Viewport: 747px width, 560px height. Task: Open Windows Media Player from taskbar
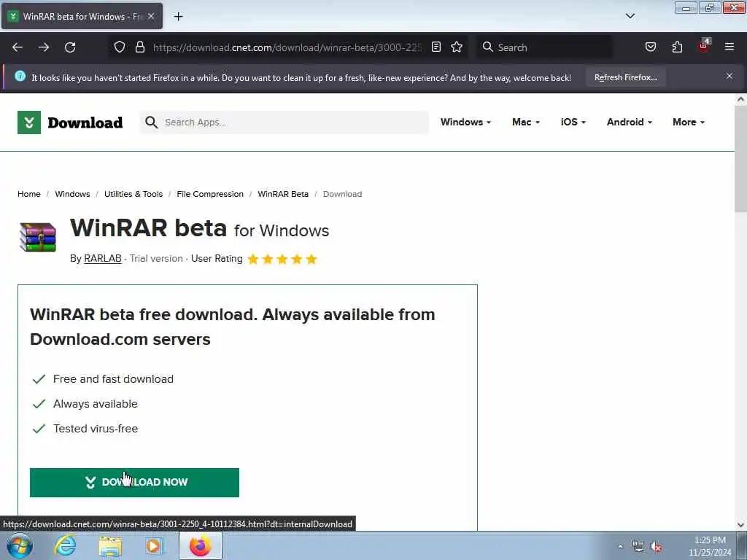pos(155,546)
